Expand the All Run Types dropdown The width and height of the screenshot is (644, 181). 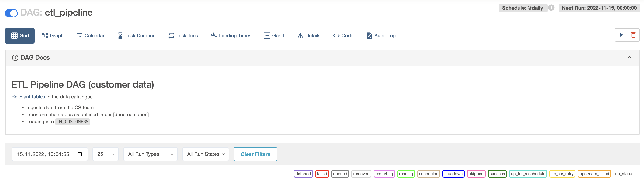point(150,154)
